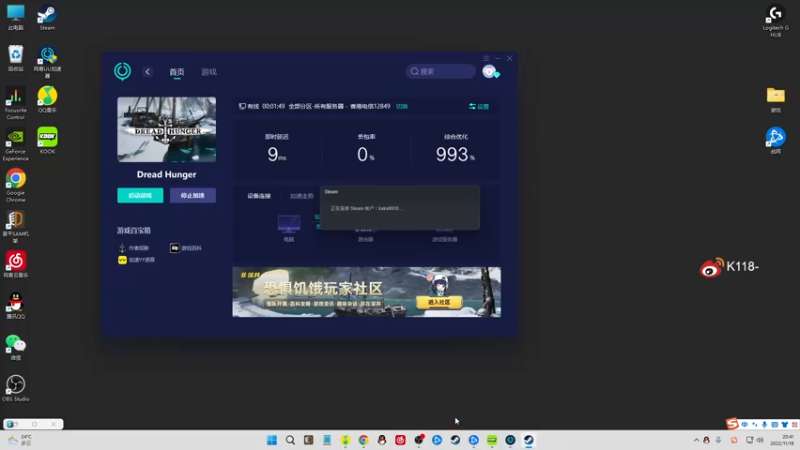Select the 加速走势 tab
This screenshot has height=450, width=800.
point(301,196)
